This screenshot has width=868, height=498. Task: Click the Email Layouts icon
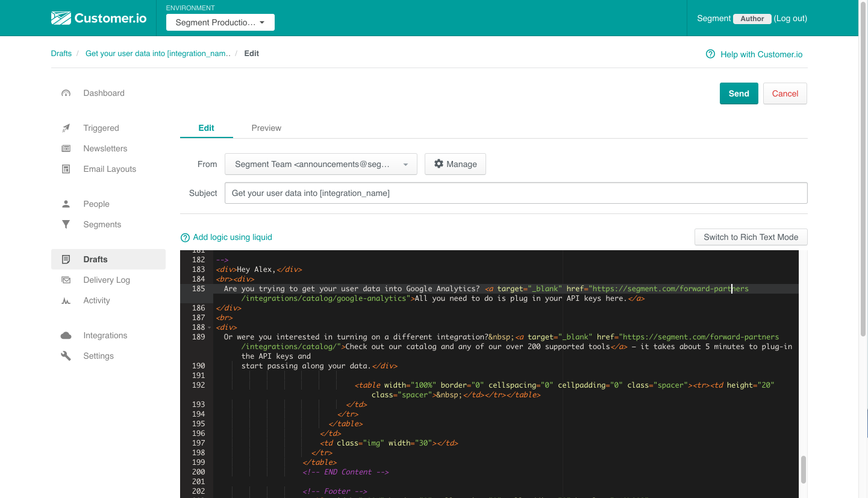pos(66,169)
